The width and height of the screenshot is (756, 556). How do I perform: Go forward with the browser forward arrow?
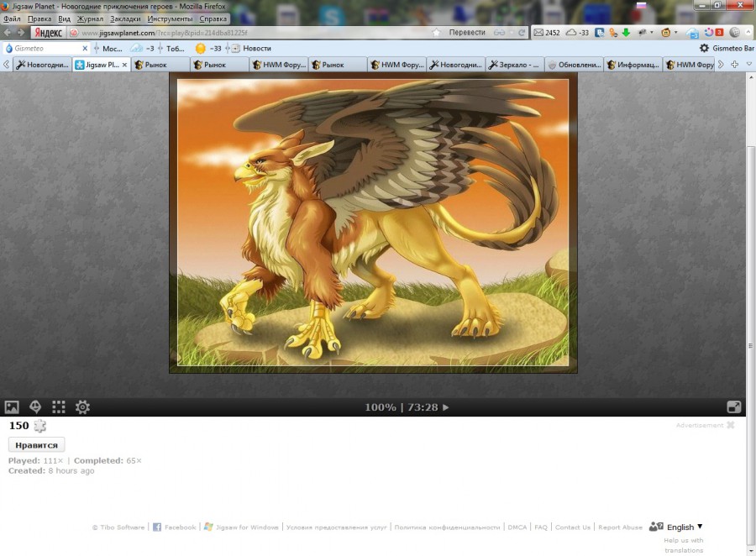(21, 32)
